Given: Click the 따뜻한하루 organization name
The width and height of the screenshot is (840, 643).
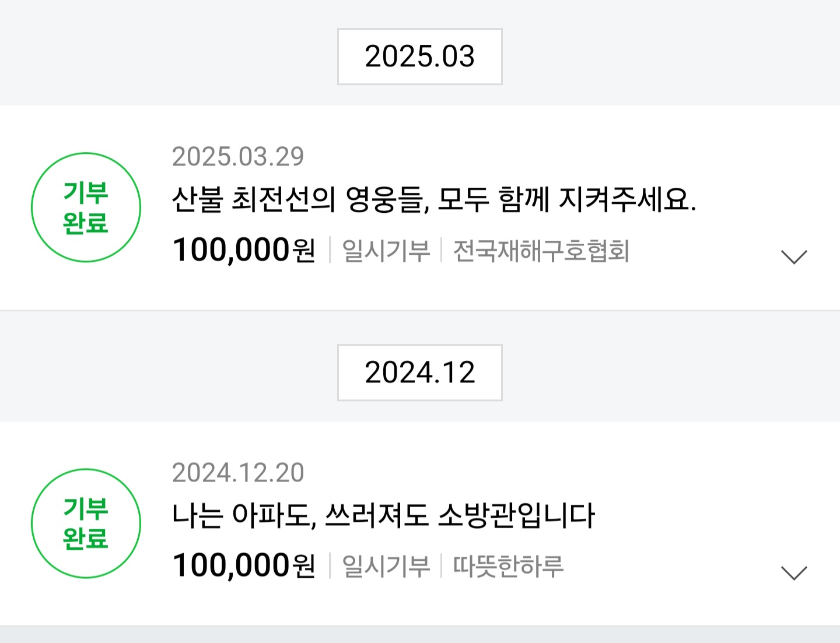Looking at the screenshot, I should (508, 567).
